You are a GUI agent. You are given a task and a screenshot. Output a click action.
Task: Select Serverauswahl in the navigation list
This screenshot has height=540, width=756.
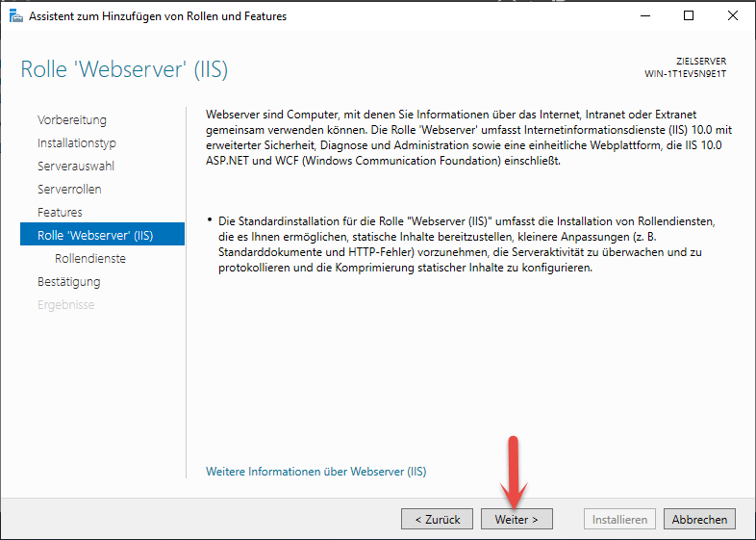pos(76,167)
